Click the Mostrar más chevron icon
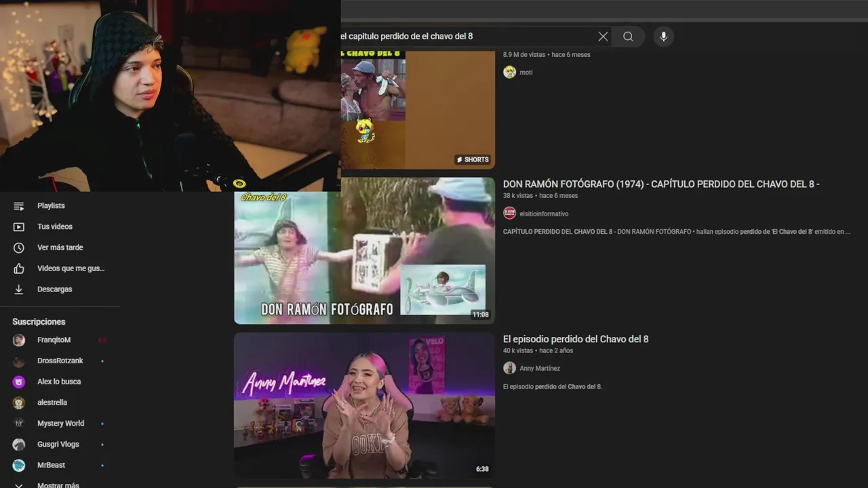This screenshot has width=868, height=488. coord(19,485)
